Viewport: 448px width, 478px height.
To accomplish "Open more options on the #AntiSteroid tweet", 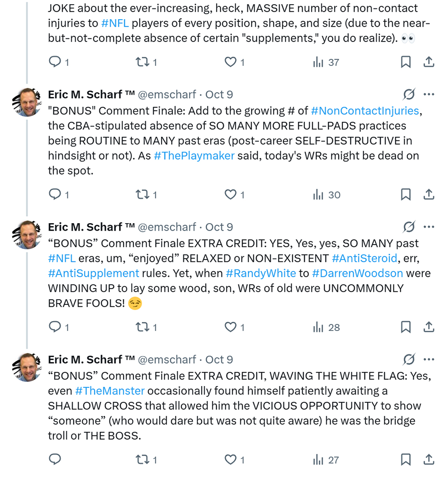I will point(429,227).
